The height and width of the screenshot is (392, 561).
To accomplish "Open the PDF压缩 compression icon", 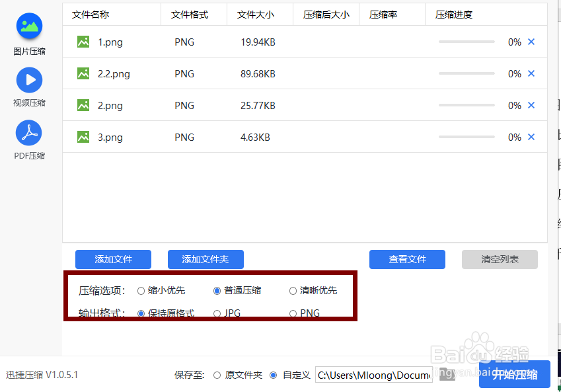I will pos(29,133).
